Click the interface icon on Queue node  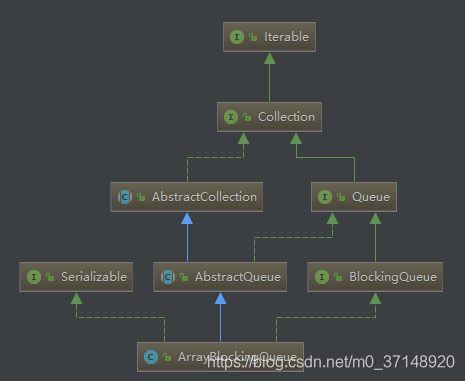click(x=325, y=197)
